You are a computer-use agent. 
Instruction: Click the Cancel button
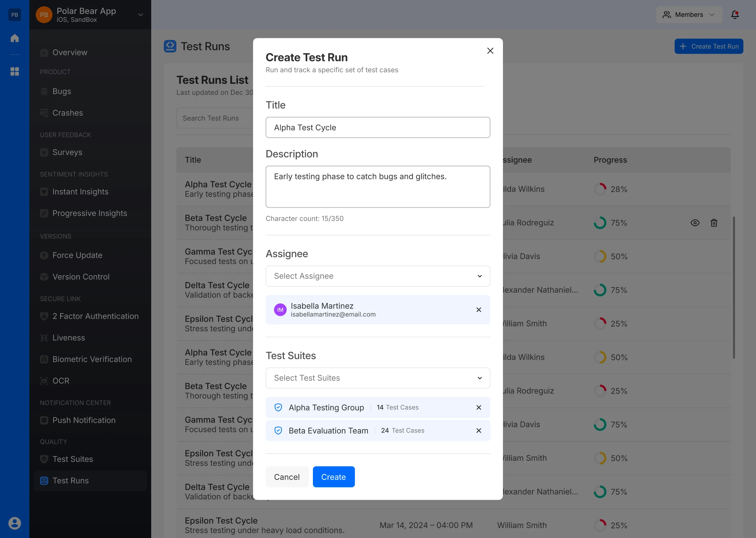287,477
